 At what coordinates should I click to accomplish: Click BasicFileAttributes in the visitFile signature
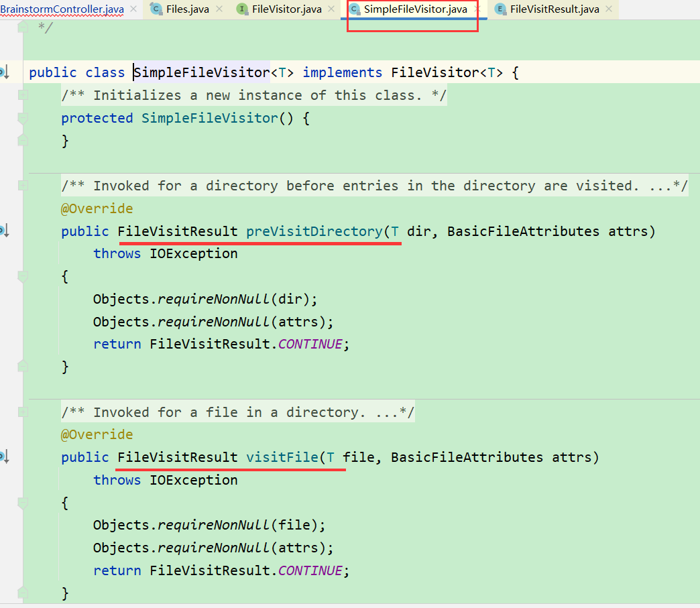click(x=467, y=458)
